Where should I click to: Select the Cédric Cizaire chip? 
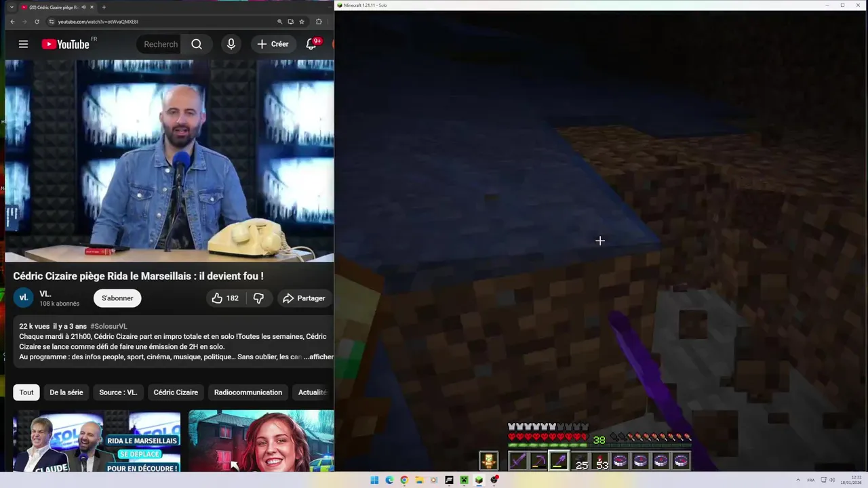(x=176, y=392)
